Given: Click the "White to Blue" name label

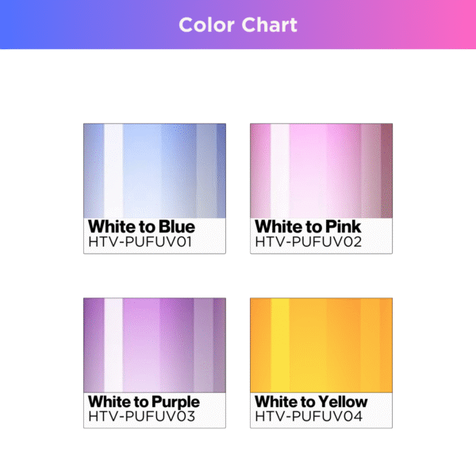Looking at the screenshot, I should tap(141, 227).
